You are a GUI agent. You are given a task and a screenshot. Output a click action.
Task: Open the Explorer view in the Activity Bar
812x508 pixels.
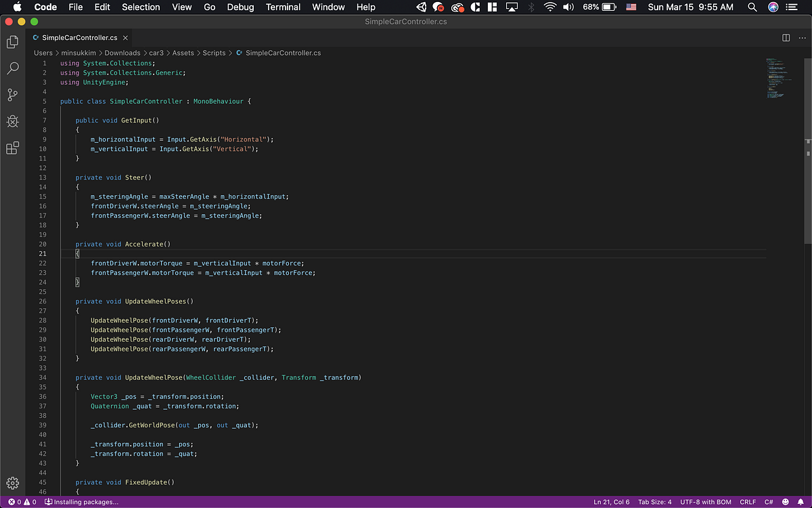tap(12, 42)
